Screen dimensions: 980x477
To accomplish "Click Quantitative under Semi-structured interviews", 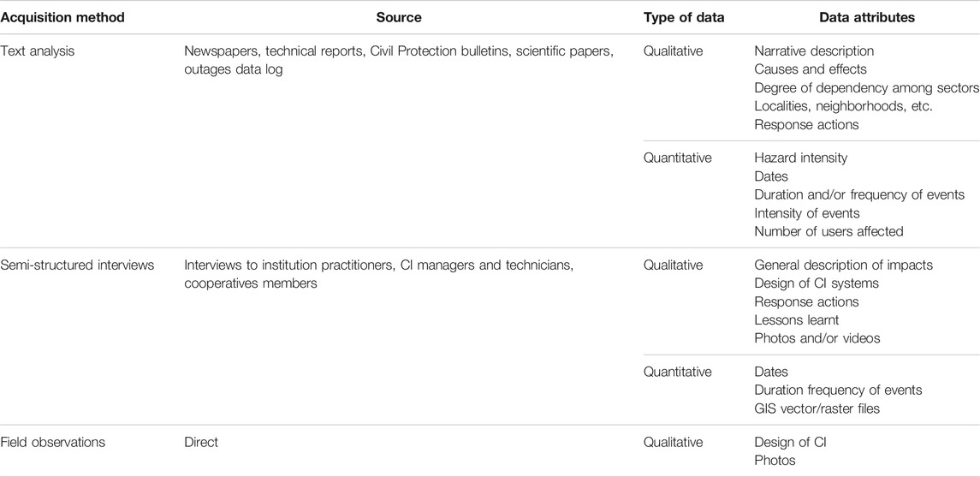I will point(678,372).
